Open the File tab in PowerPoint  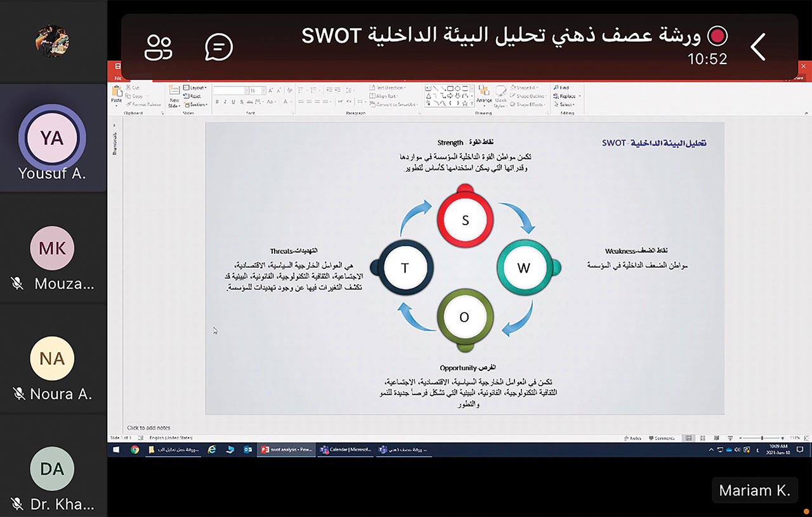[x=116, y=79]
